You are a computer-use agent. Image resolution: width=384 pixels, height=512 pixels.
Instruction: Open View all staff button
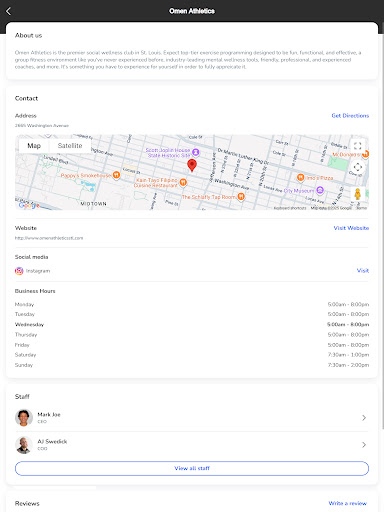coord(192,468)
